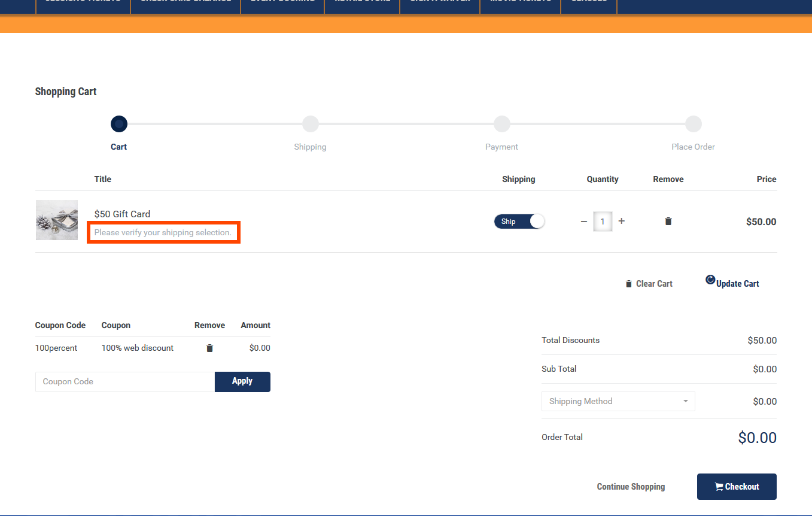Decrease gift card quantity with minus
Viewport: 812px width, 516px height.
point(584,221)
